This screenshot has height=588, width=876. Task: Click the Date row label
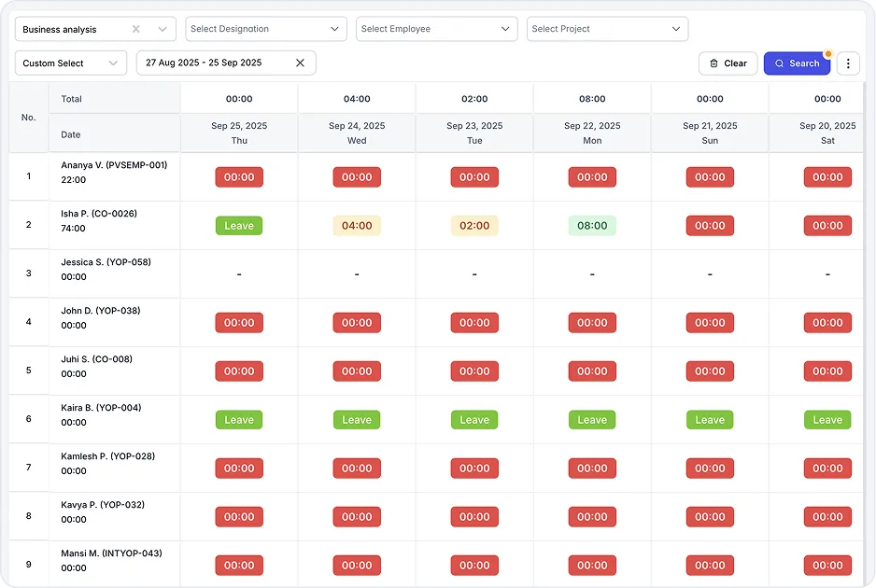(x=70, y=134)
